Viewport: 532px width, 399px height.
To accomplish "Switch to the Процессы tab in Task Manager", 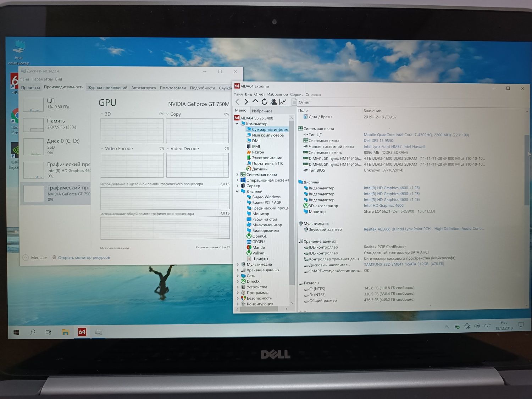I will click(31, 88).
